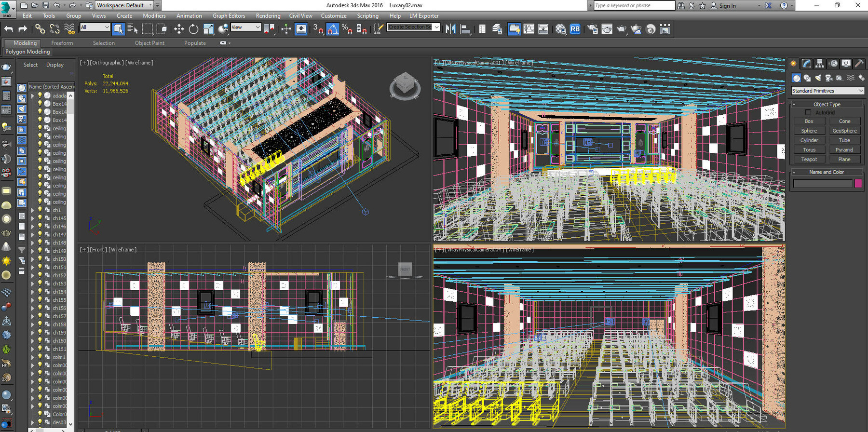Click the GeoSphere object type button

(x=844, y=131)
